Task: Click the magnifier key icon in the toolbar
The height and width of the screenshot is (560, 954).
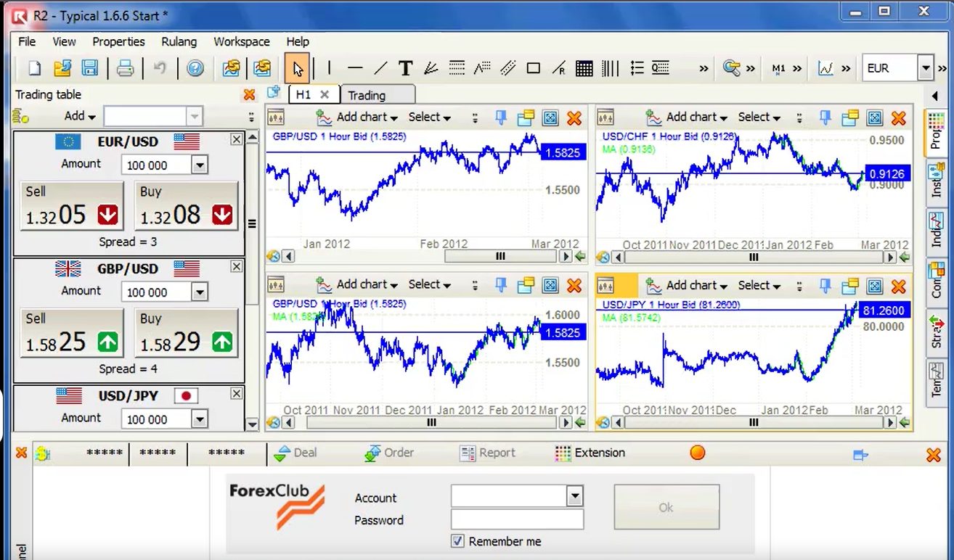Action: pyautogui.click(x=732, y=68)
